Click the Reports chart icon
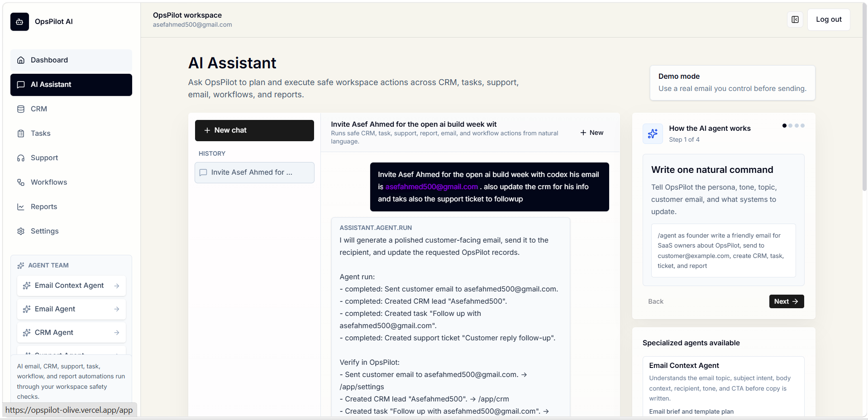Screen dimensions: 868x420 pos(21,207)
